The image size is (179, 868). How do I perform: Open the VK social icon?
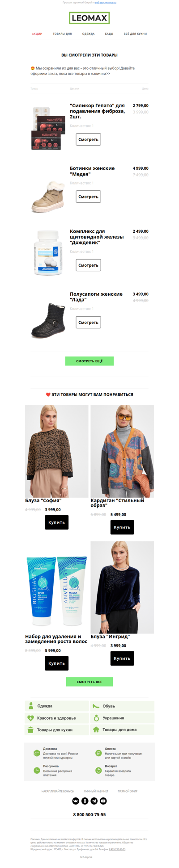76,801
